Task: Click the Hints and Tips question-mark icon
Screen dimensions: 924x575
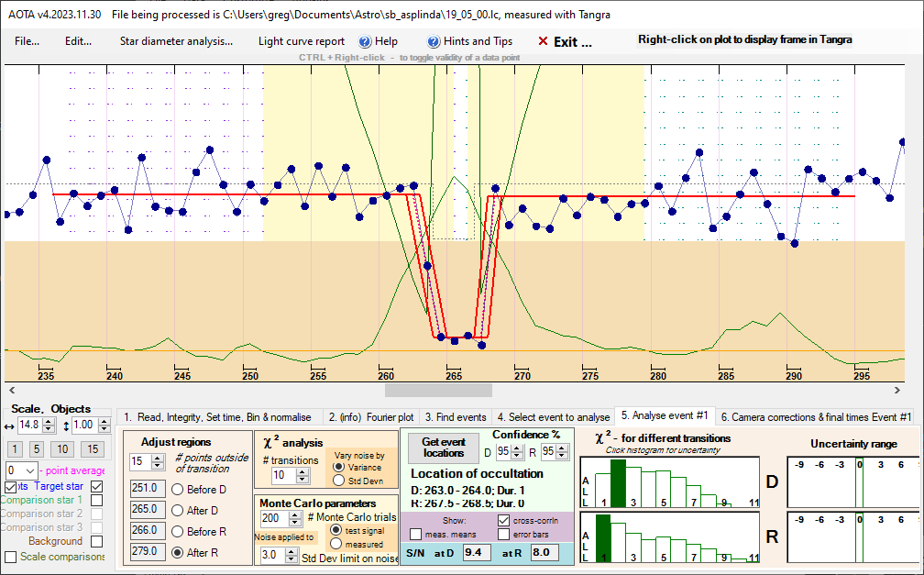Action: click(x=434, y=41)
